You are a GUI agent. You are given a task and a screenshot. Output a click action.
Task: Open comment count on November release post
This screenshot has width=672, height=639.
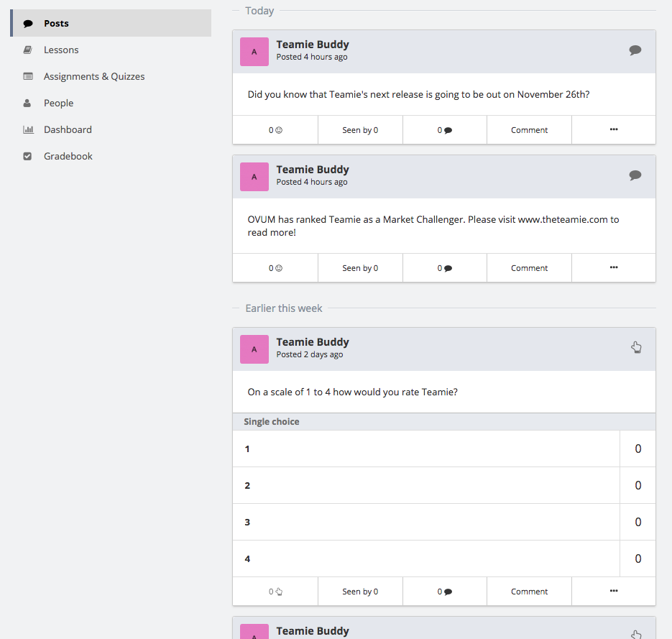tap(444, 130)
